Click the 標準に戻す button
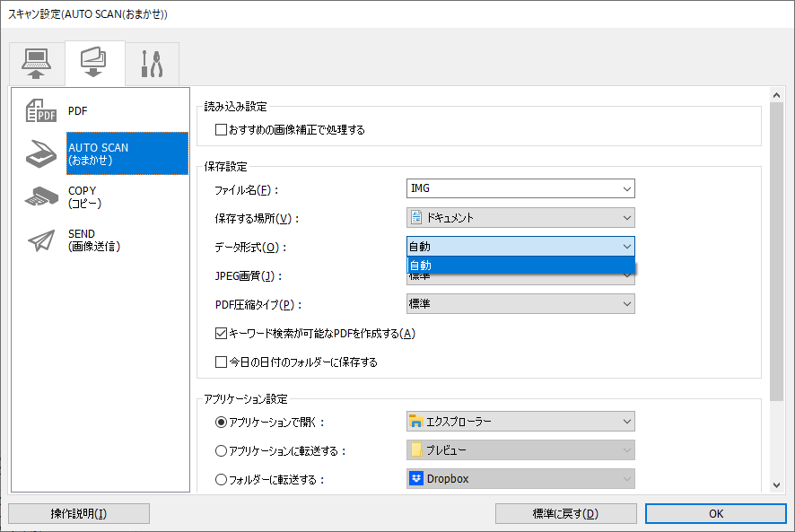This screenshot has width=795, height=532. [566, 514]
